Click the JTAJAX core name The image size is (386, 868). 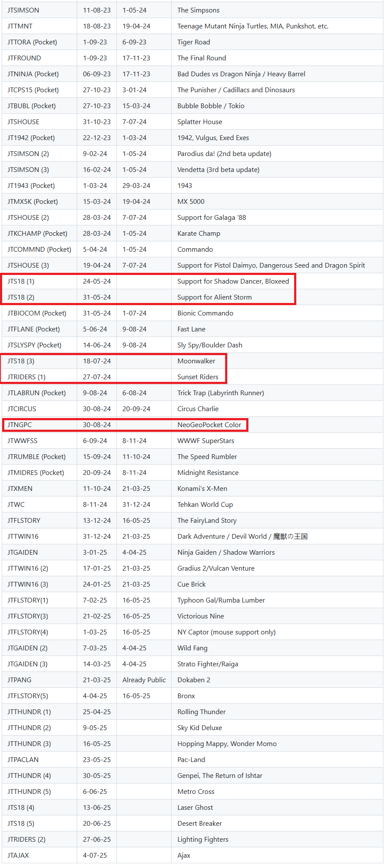pyautogui.click(x=18, y=856)
